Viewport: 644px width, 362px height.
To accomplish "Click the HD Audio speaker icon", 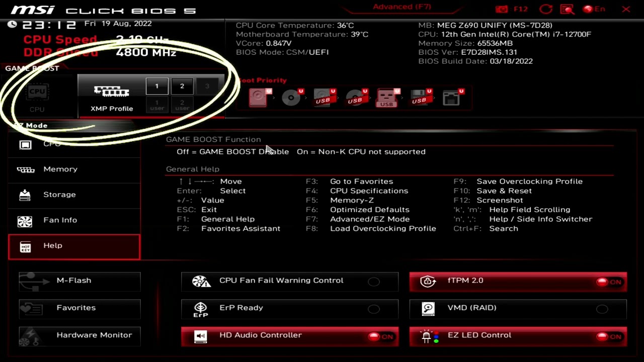I will pos(200,336).
